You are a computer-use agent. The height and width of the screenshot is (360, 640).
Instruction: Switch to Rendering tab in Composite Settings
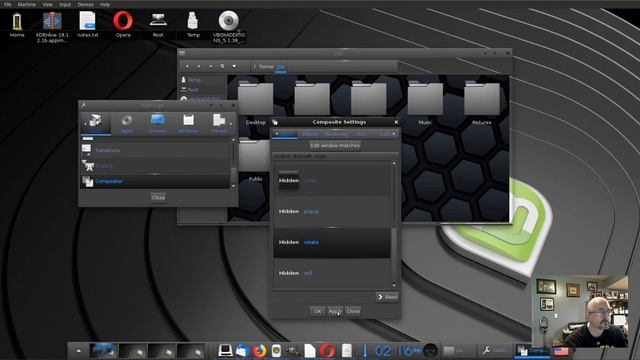click(336, 134)
